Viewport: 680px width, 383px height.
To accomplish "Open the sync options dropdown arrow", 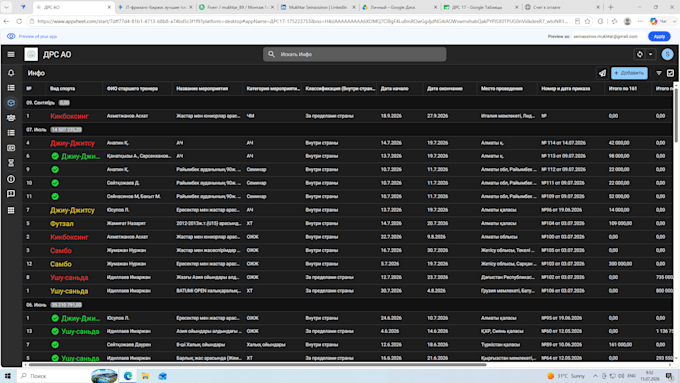I will [651, 54].
